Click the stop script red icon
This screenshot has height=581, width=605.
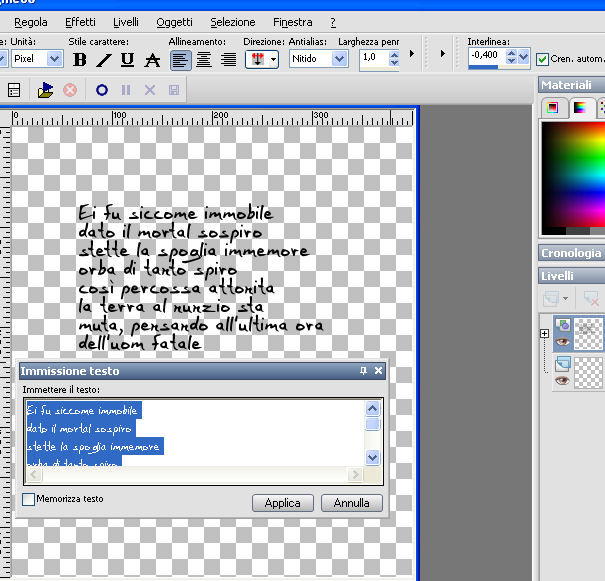point(70,90)
